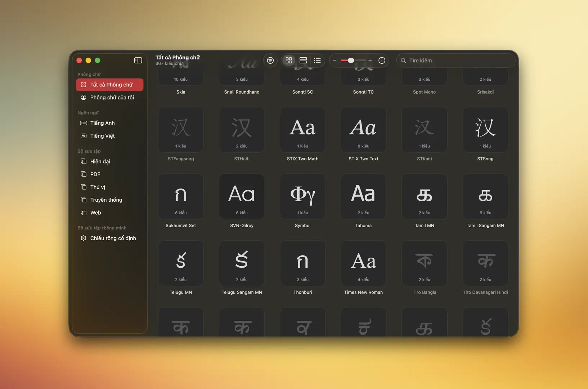The height and width of the screenshot is (389, 588).
Task: Open Phông chữ của tôi
Action: point(110,98)
